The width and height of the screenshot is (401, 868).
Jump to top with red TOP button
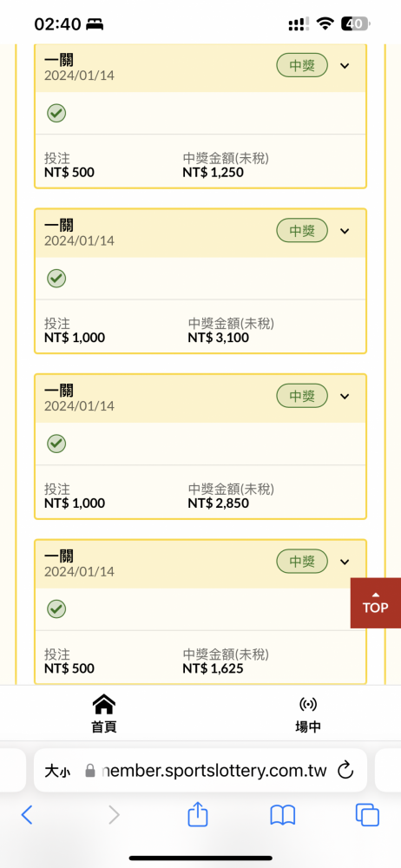[376, 603]
